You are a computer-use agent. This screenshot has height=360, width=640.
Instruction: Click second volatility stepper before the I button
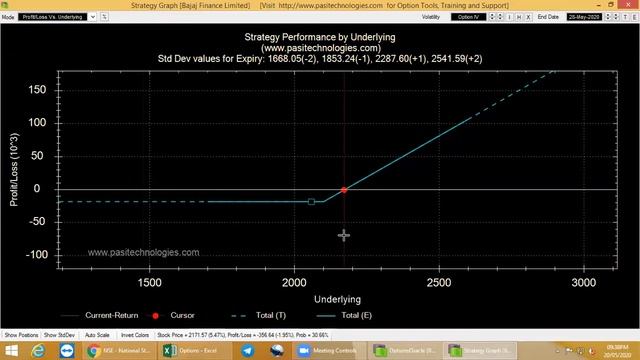[500, 17]
